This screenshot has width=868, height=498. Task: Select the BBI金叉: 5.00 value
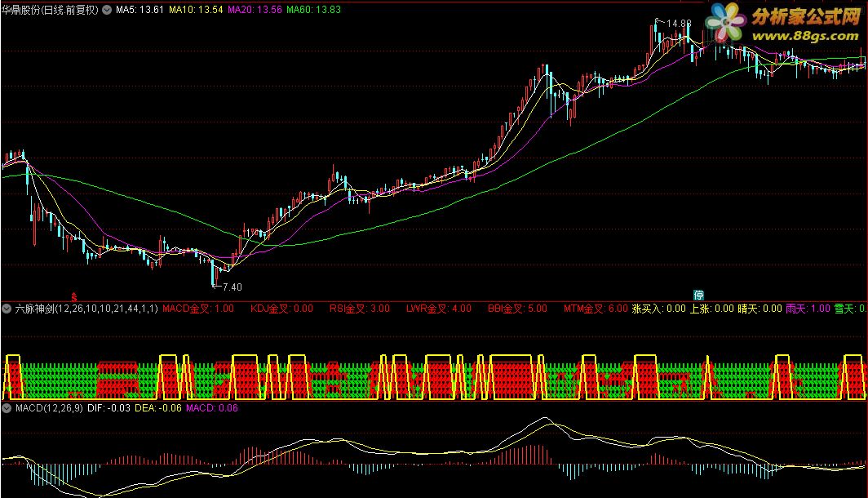click(x=517, y=309)
